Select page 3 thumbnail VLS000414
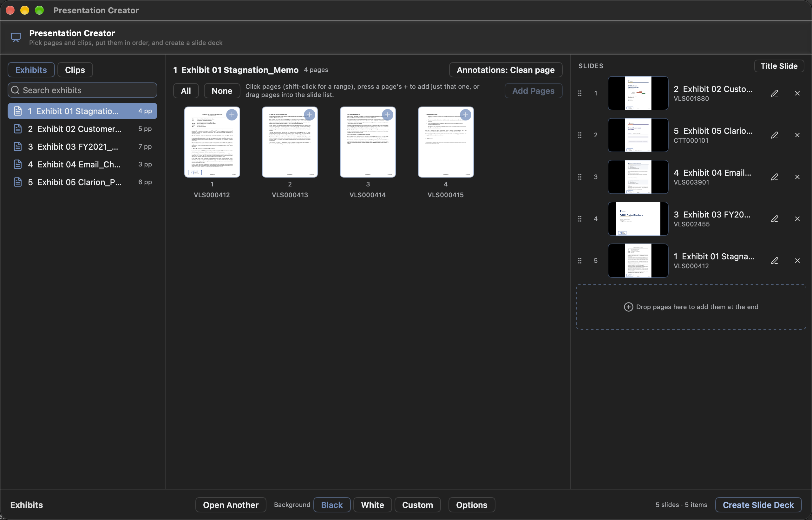Viewport: 812px width, 520px height. click(368, 142)
